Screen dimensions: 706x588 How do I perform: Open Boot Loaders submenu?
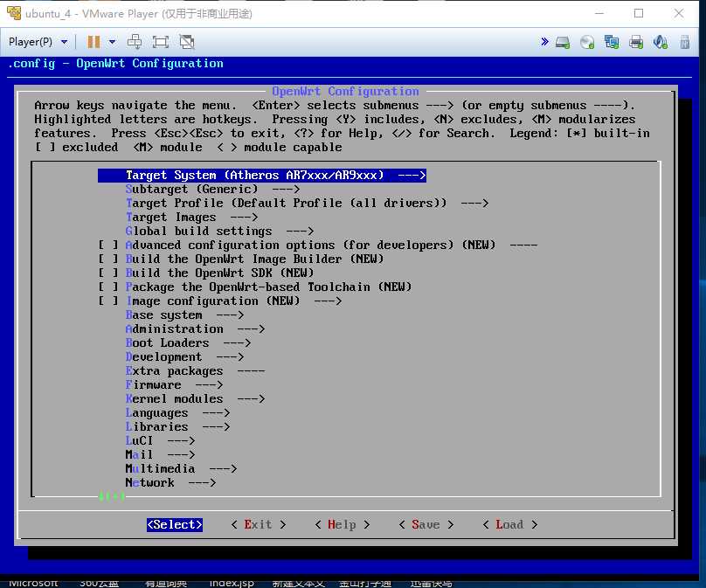point(188,342)
